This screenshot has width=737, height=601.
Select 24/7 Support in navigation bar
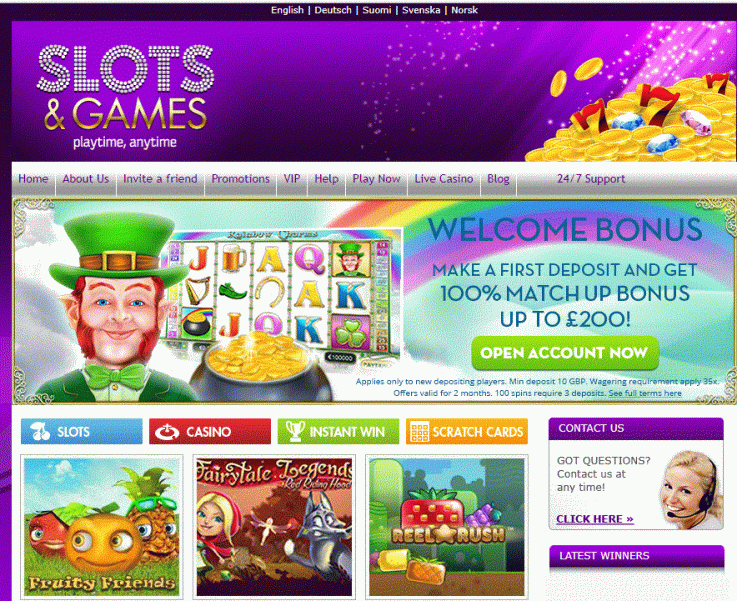click(x=591, y=179)
